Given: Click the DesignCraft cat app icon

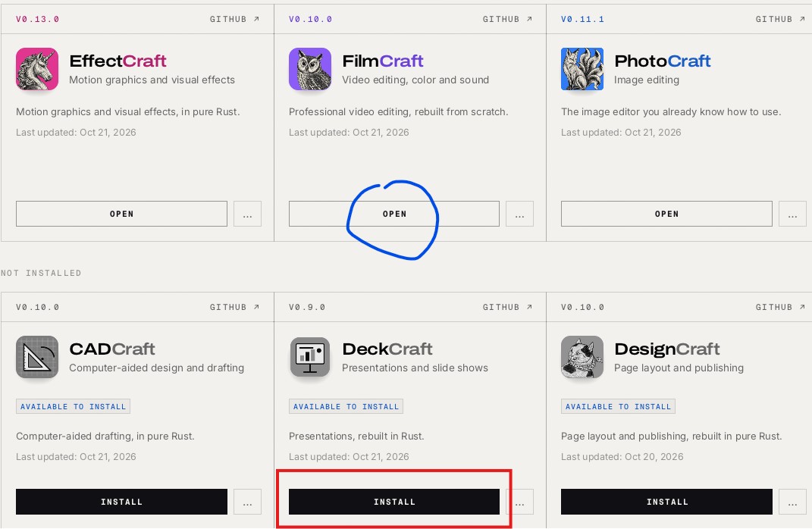Looking at the screenshot, I should 582,357.
